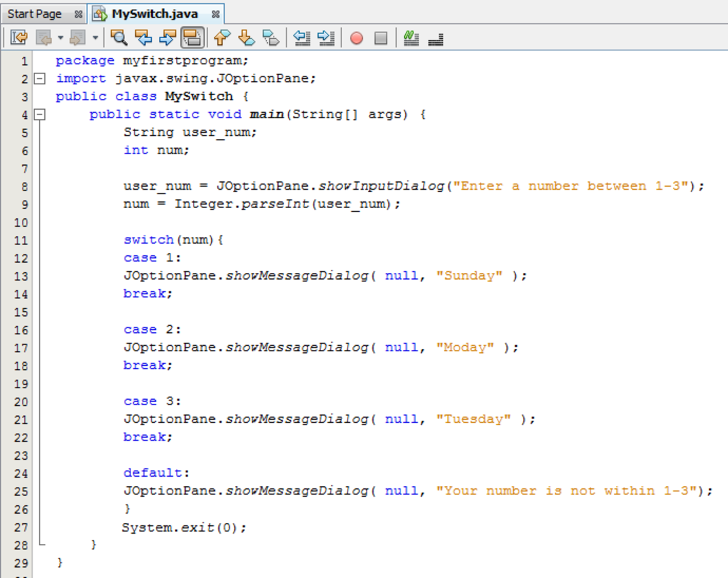Viewport: 728px width, 578px height.
Task: Click Previous Bookmark up-arrow icon
Action: point(223,38)
